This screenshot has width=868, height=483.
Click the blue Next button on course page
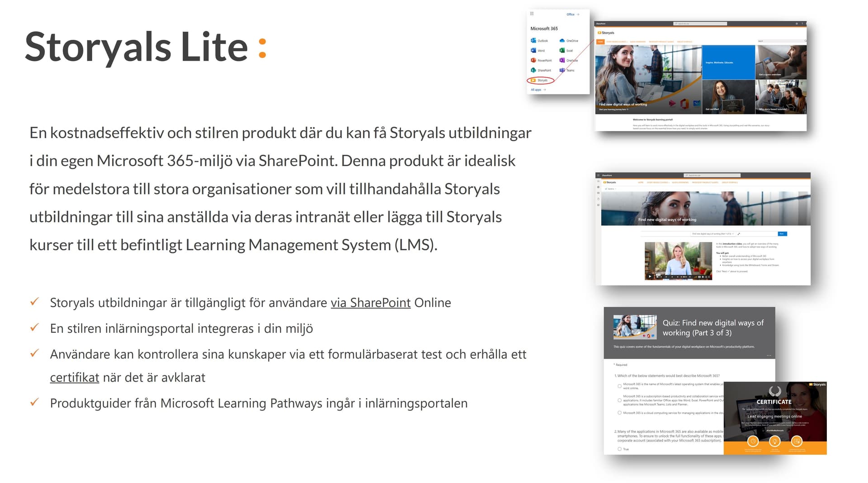tap(782, 234)
